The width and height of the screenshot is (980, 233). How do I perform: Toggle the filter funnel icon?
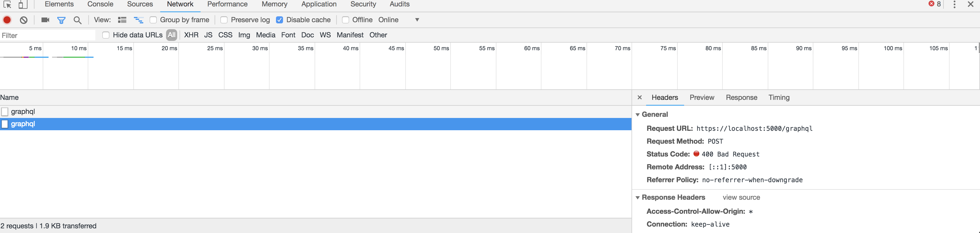(61, 20)
